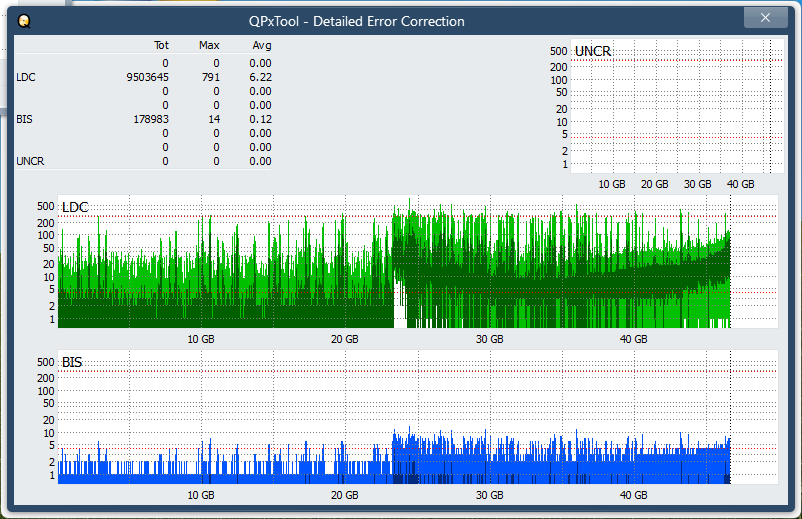Screen dimensions: 802x519
Task: Click the 40 GB label under BIS graph
Action: pyautogui.click(x=634, y=495)
